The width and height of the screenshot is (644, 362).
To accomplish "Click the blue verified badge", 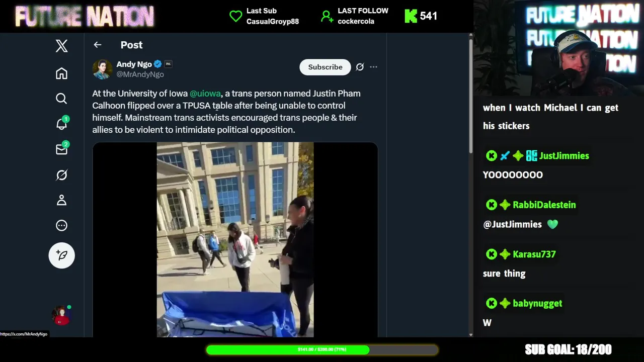I will point(157,64).
